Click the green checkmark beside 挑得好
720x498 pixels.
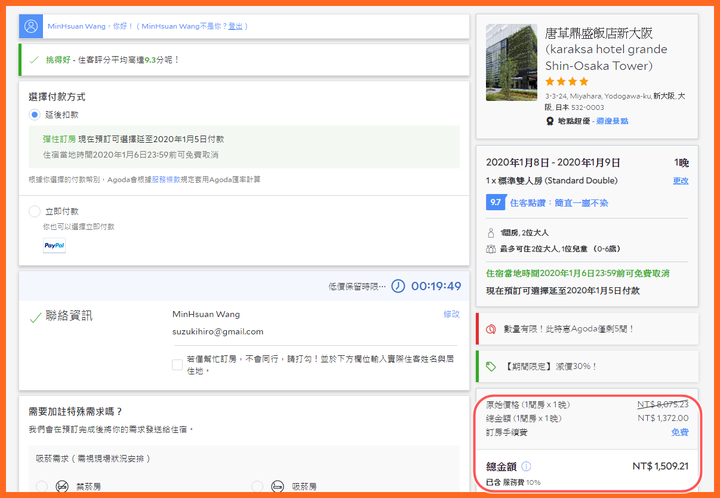tap(34, 60)
